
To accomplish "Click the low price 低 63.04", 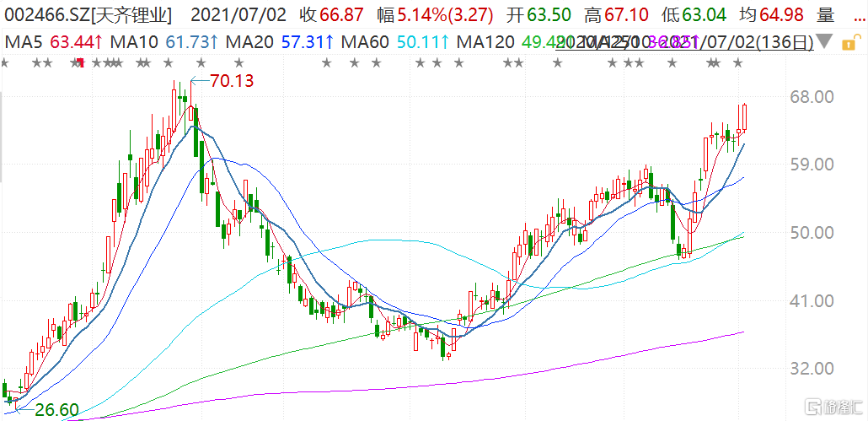I will click(x=696, y=15).
